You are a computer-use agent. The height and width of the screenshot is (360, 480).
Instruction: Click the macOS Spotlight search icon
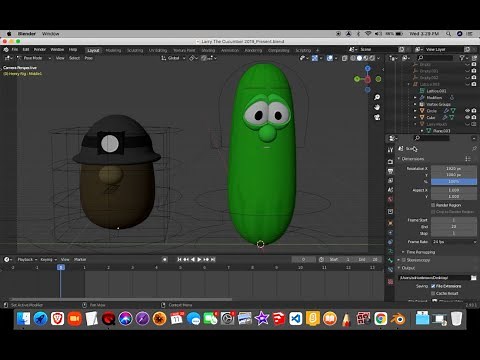[448, 34]
